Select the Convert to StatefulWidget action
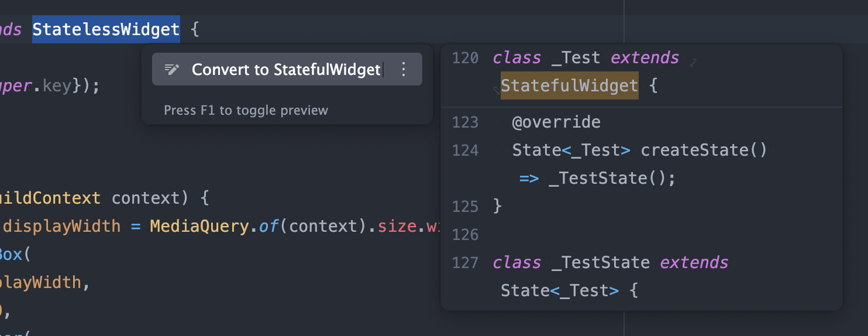 click(x=286, y=70)
